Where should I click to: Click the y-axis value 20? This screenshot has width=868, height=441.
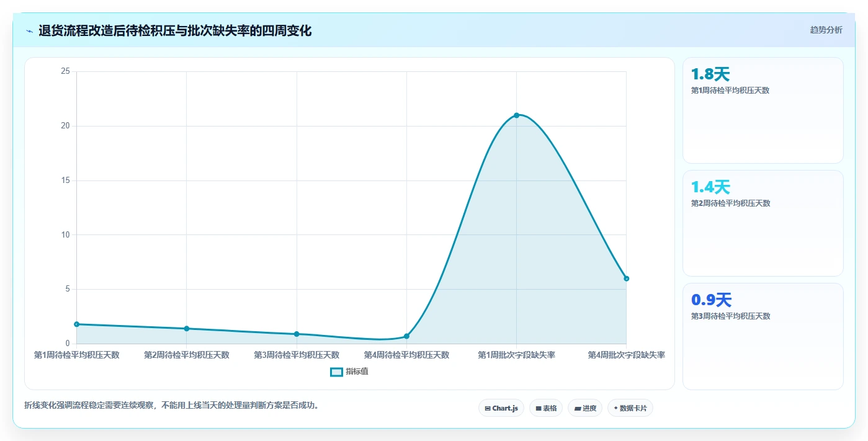click(65, 126)
